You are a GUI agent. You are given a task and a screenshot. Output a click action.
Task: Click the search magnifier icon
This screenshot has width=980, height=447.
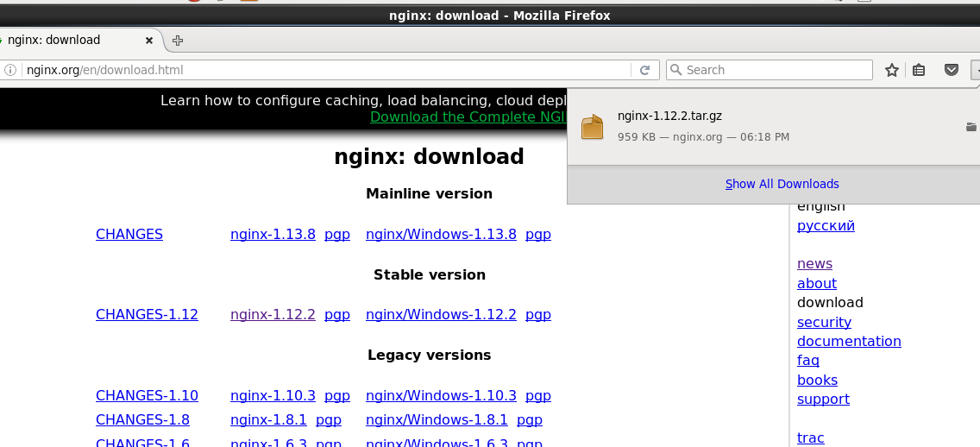(676, 70)
